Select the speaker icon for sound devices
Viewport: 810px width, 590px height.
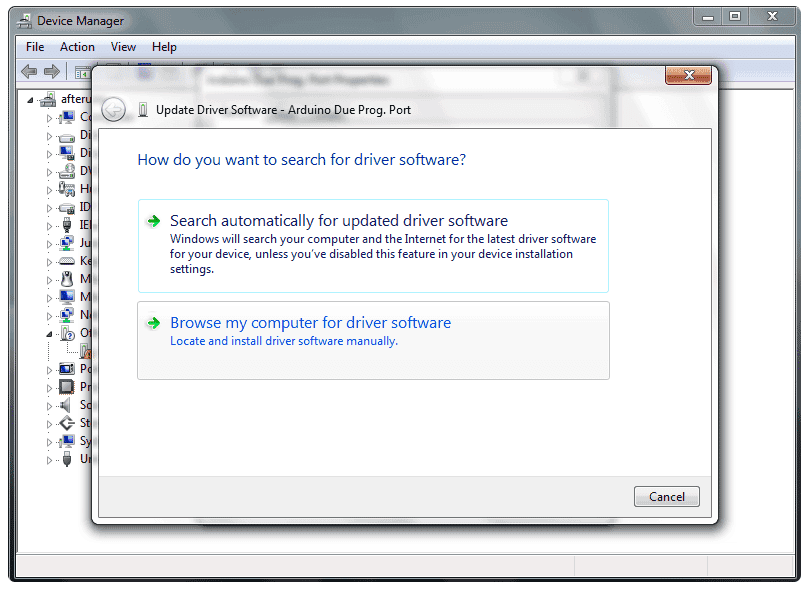tap(66, 405)
